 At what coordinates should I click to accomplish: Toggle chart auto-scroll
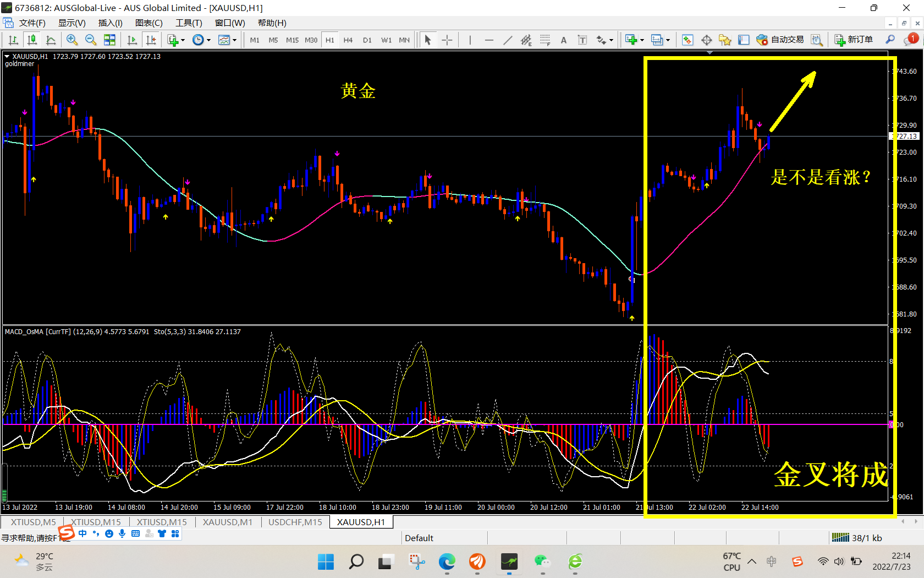132,40
